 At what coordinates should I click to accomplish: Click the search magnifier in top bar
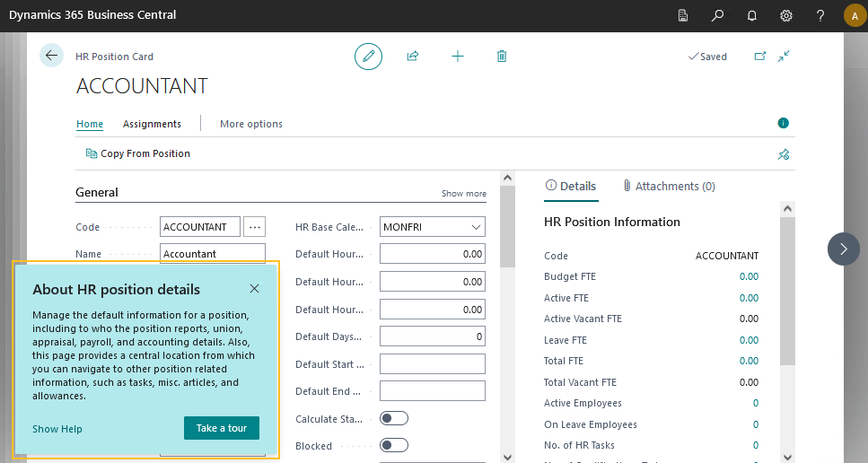(717, 15)
